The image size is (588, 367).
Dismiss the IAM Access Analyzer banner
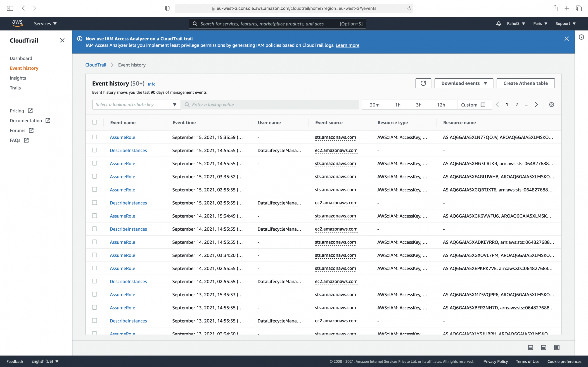(567, 39)
